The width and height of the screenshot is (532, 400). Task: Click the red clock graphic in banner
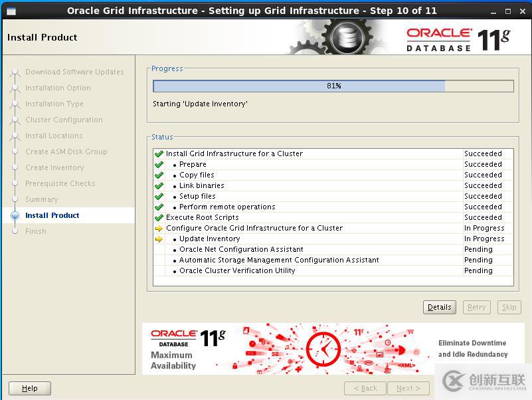tap(323, 349)
